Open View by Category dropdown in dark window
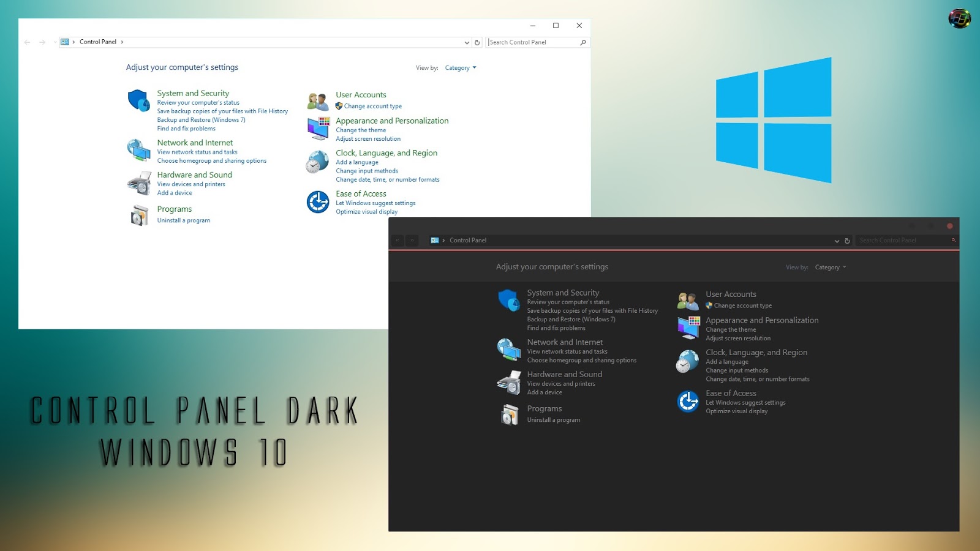 tap(830, 268)
